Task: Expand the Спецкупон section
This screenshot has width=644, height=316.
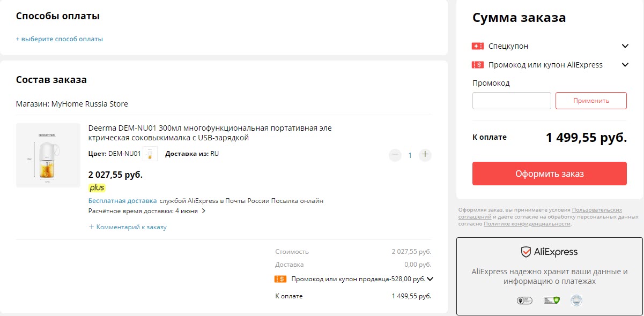Action: tap(625, 46)
